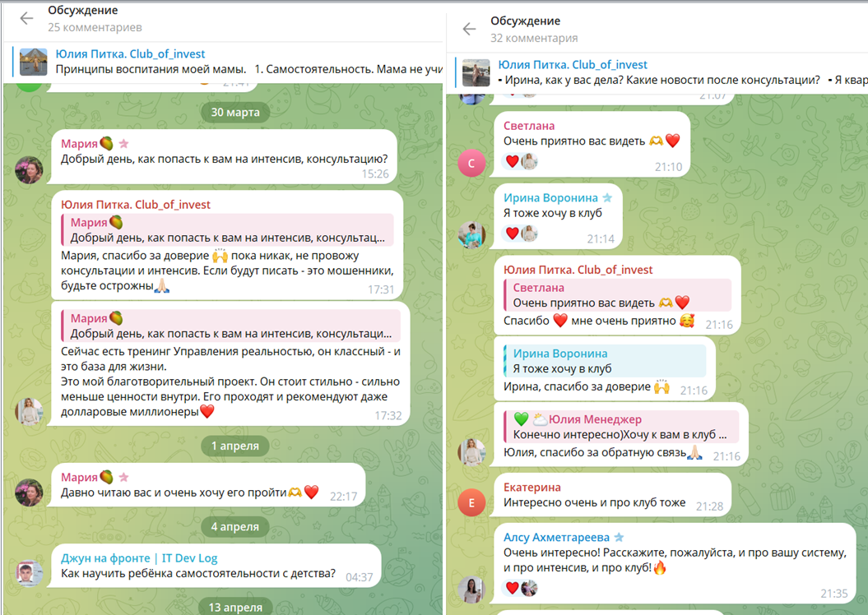Jump to quoted Мария message in the 17:31 reply
Viewport: 868px width, 615px height.
(227, 230)
